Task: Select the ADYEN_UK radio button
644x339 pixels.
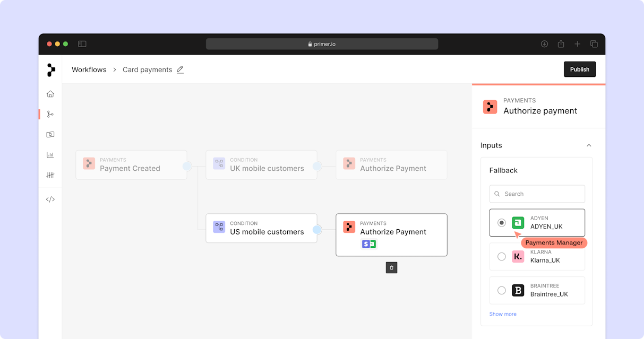Action: point(502,223)
